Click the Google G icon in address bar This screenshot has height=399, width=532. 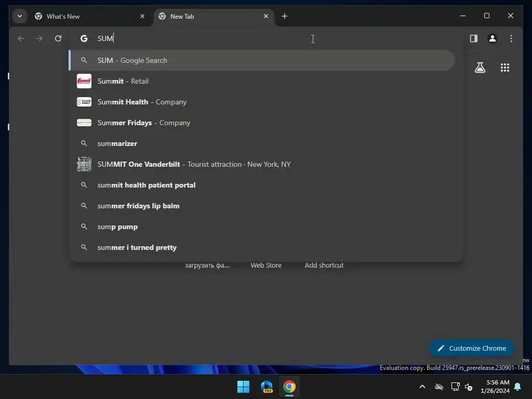click(84, 38)
